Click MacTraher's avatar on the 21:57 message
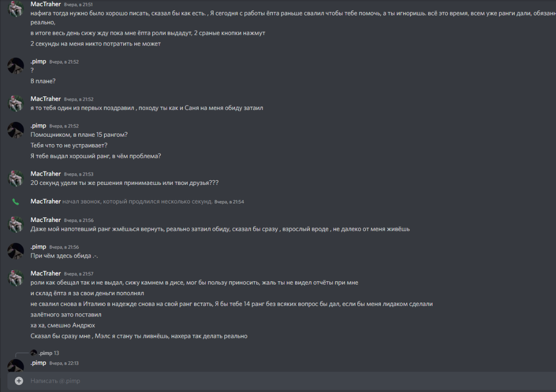556x392 pixels. [16, 278]
